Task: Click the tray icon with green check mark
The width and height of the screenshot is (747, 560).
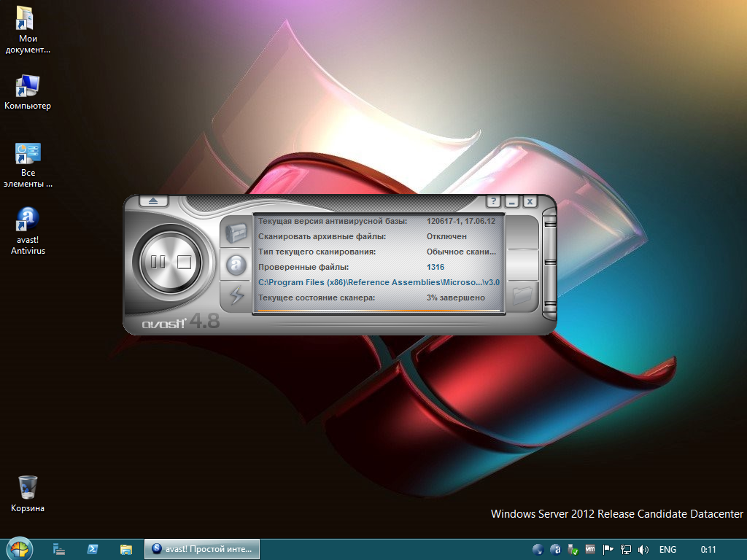Action: click(x=573, y=550)
